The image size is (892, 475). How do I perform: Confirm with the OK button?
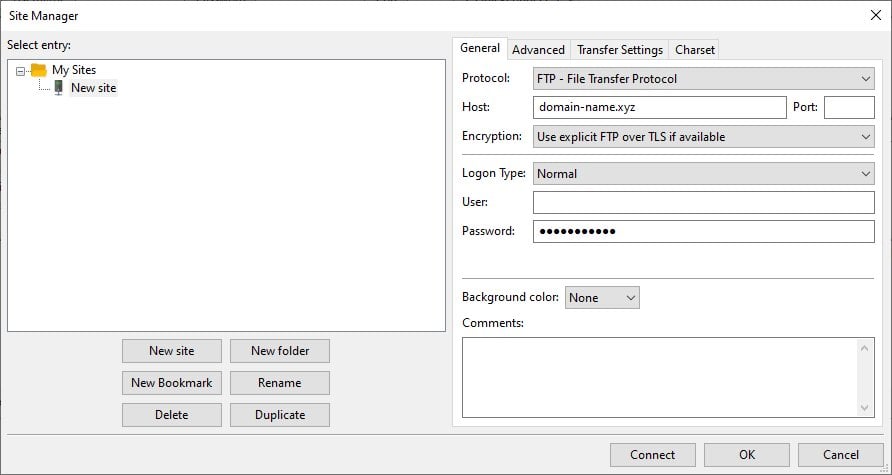[x=747, y=455]
